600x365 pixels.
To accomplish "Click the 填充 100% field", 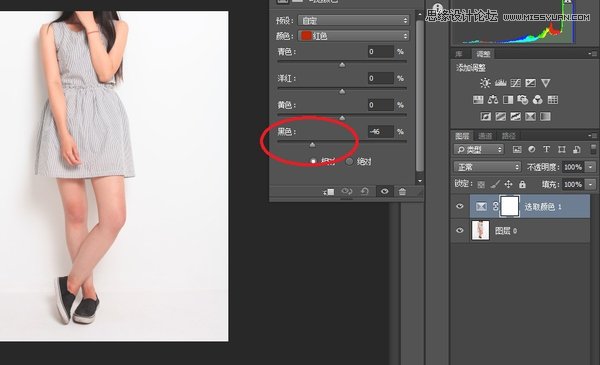I will pyautogui.click(x=573, y=184).
